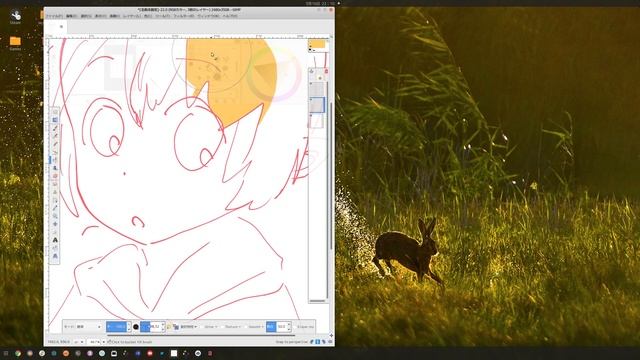Open the brush dynamics dropdown
640x360 pixels.
pyautogui.click(x=188, y=327)
